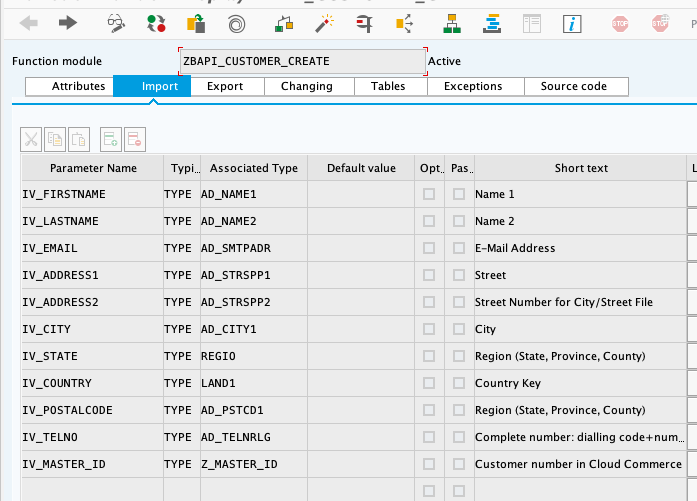Toggle Optional checkbox for IV_FIRSTNAME
The width and height of the screenshot is (697, 501).
pyautogui.click(x=429, y=194)
